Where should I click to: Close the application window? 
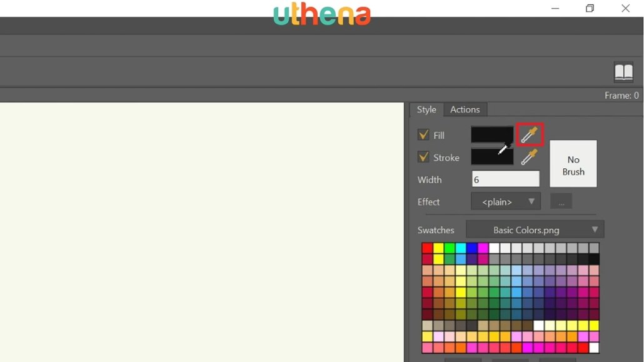tap(625, 8)
